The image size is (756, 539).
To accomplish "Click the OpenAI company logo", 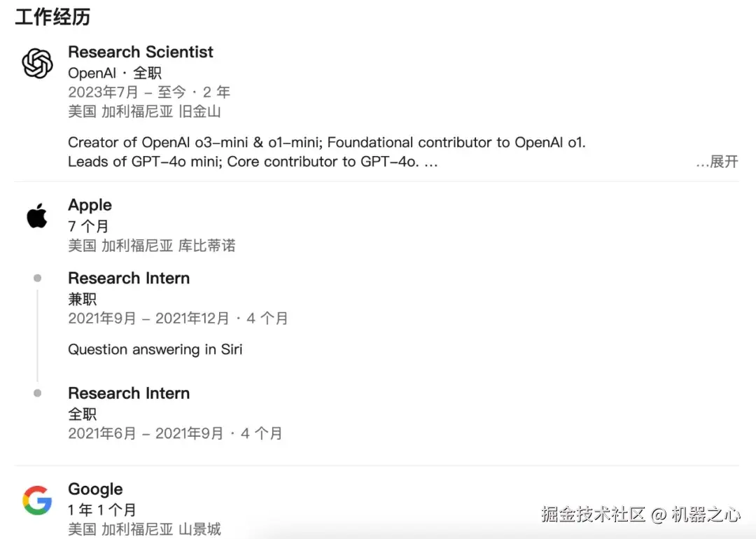I will point(37,64).
